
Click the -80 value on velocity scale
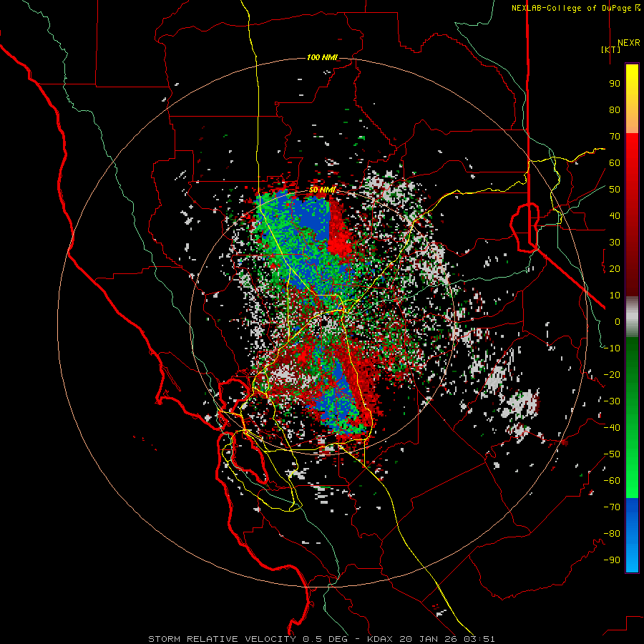tap(612, 534)
